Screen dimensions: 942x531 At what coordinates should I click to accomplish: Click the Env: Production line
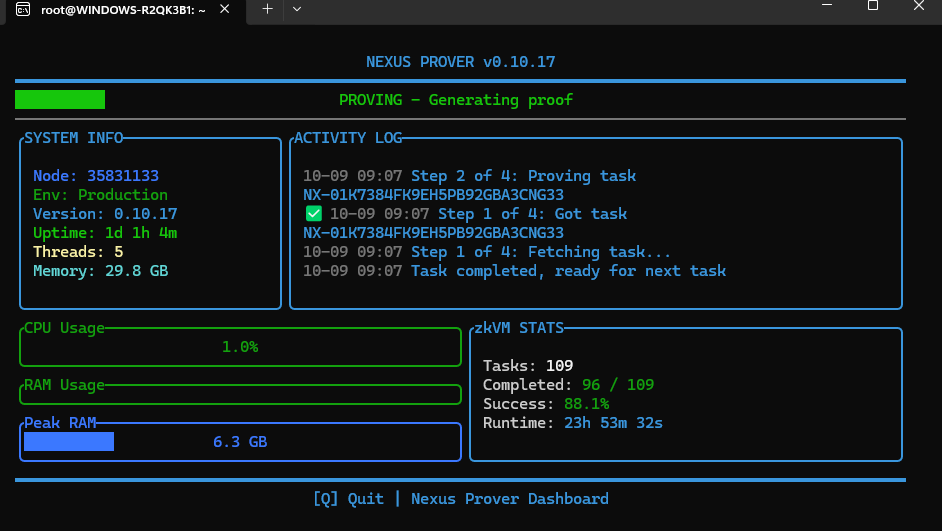100,195
